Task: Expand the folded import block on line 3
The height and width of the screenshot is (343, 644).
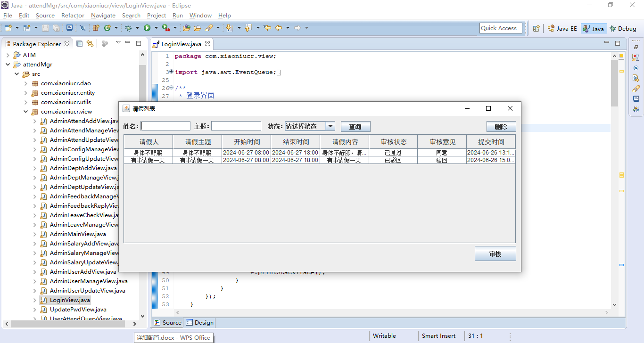Action: pyautogui.click(x=171, y=72)
